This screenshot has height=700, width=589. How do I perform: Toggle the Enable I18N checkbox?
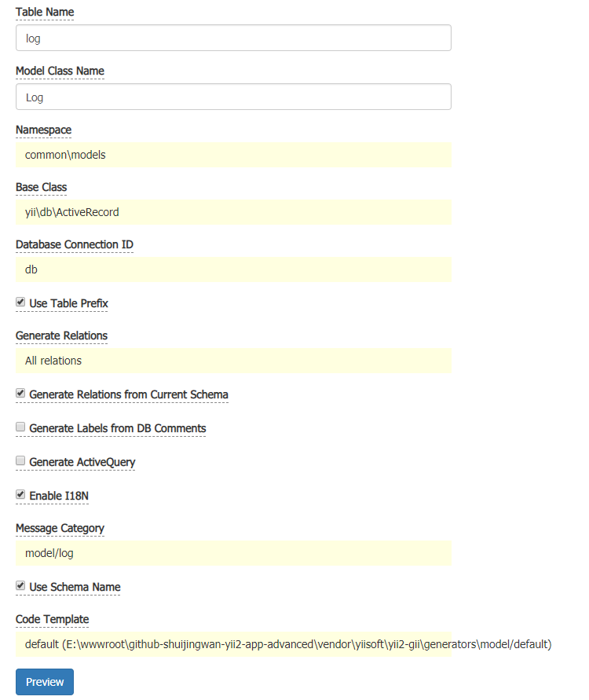pyautogui.click(x=21, y=495)
